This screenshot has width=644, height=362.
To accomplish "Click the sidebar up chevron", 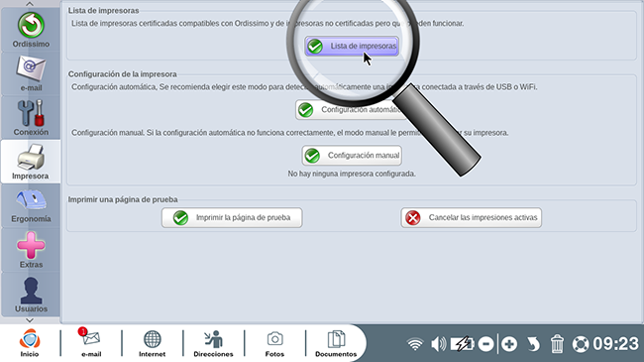I will [x=30, y=4].
